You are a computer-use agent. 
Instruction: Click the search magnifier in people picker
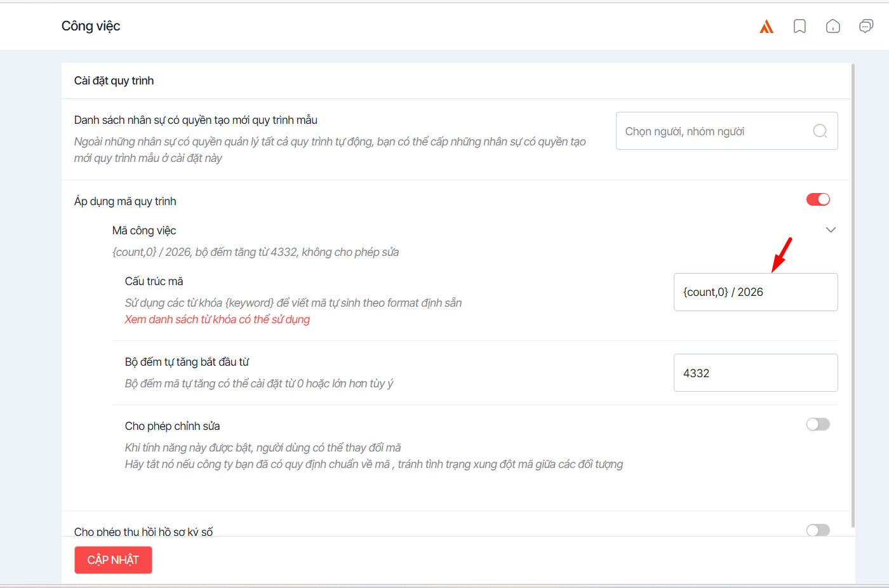click(x=820, y=131)
